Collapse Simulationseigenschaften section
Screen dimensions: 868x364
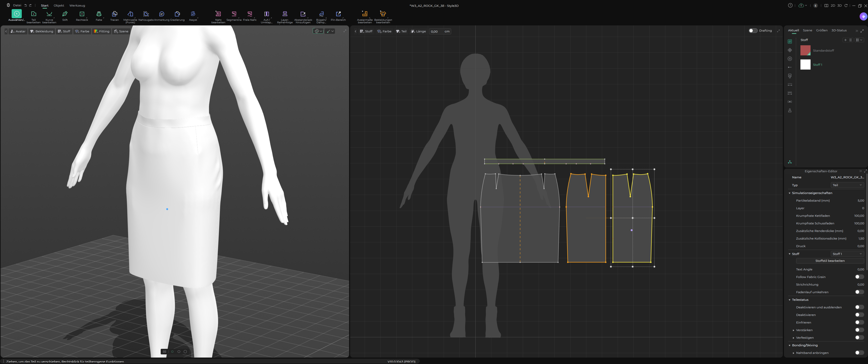point(790,193)
